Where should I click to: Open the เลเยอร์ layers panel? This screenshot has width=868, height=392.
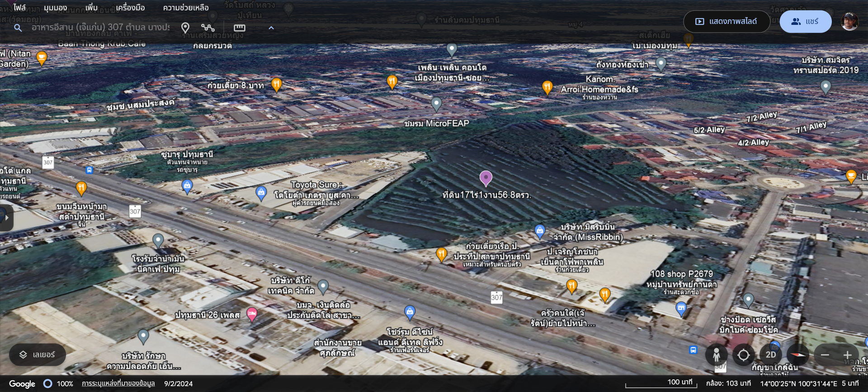pos(38,355)
